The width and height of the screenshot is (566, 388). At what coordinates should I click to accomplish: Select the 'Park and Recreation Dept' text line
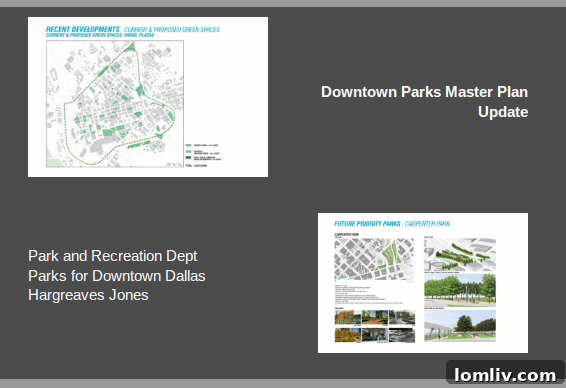point(113,256)
